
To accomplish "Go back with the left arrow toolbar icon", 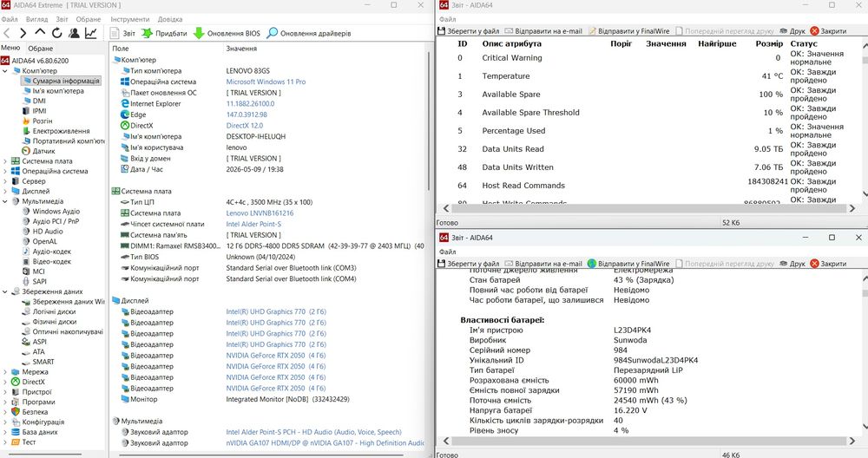I will 7,33.
